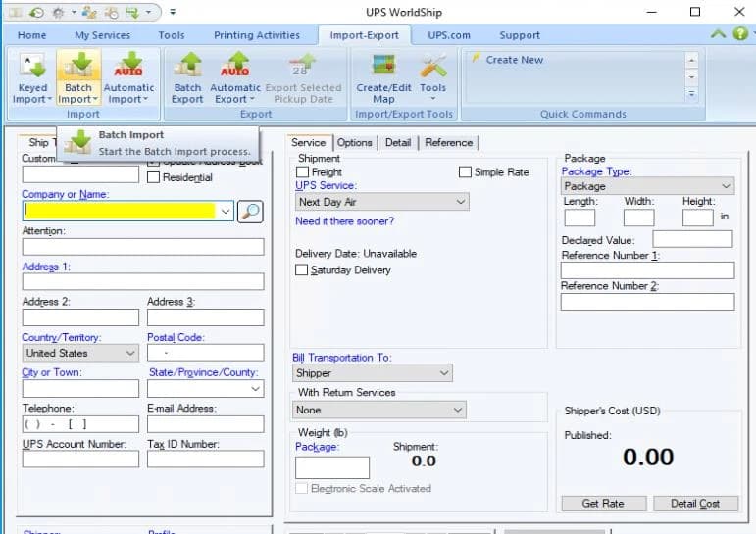The height and width of the screenshot is (534, 756).
Task: Select the Service tab
Action: (x=309, y=143)
